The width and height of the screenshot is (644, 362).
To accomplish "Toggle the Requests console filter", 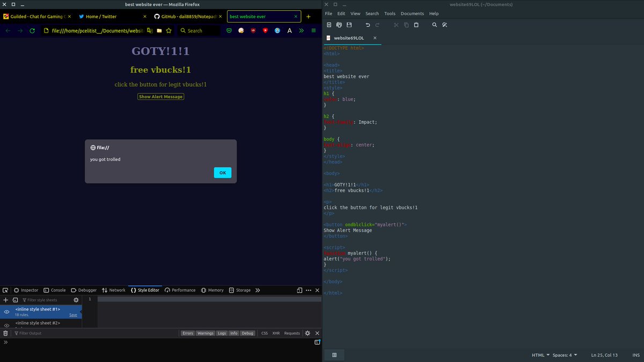I will coord(292,333).
